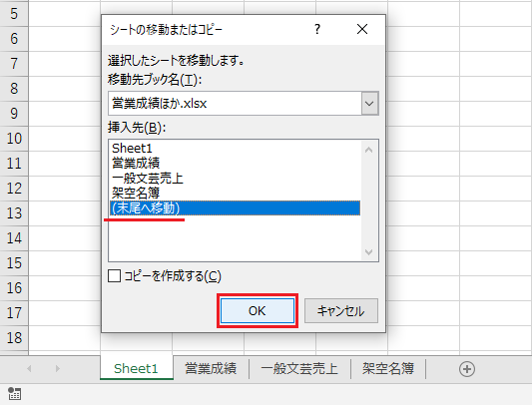
Task: Click the list scroll up arrow
Action: (368, 150)
